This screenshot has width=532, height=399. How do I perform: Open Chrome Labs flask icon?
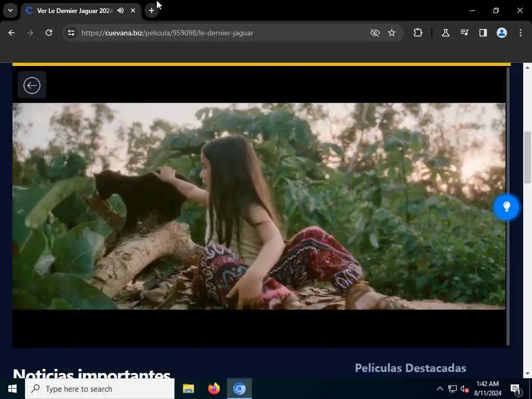(445, 33)
